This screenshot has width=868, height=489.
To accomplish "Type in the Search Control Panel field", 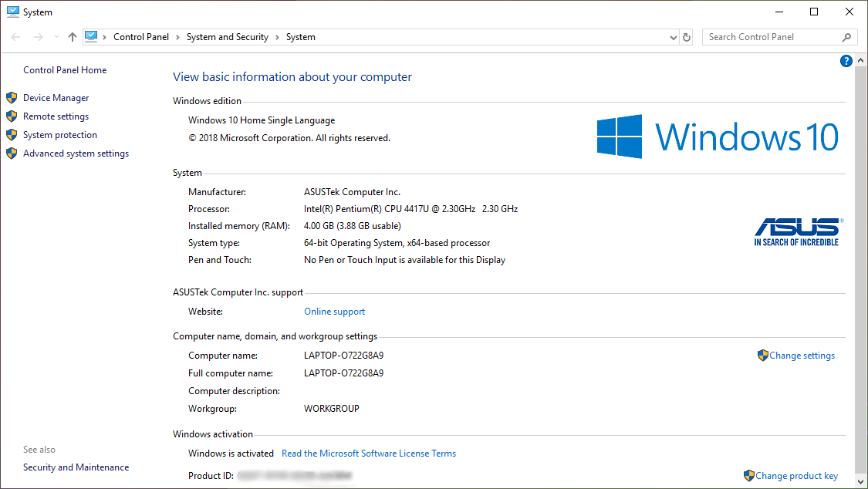I will [x=772, y=37].
